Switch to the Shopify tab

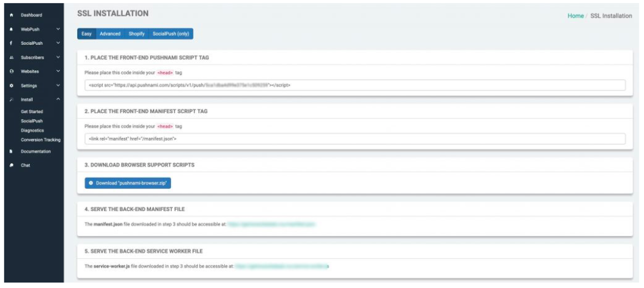click(x=137, y=34)
